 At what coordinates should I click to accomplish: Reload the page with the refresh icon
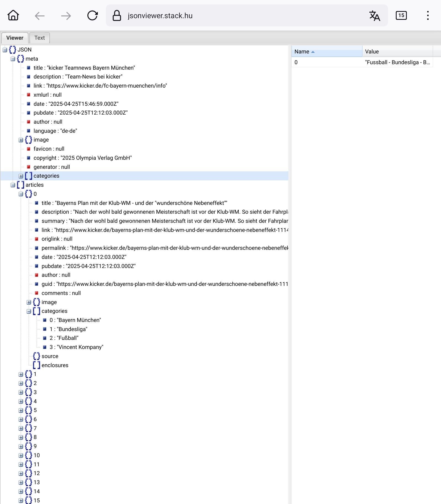pyautogui.click(x=93, y=15)
